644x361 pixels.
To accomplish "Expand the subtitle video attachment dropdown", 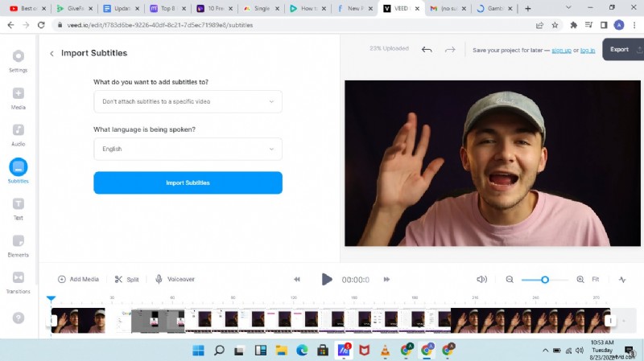I will [x=188, y=102].
